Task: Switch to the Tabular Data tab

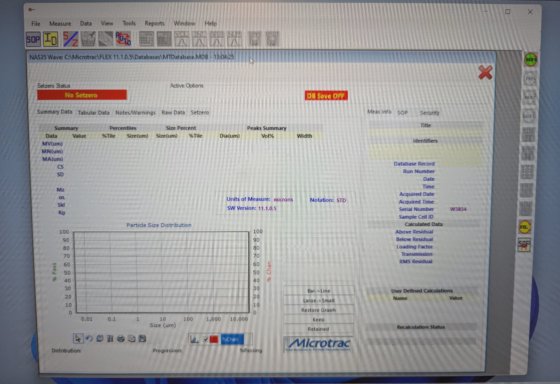Action: pyautogui.click(x=94, y=113)
